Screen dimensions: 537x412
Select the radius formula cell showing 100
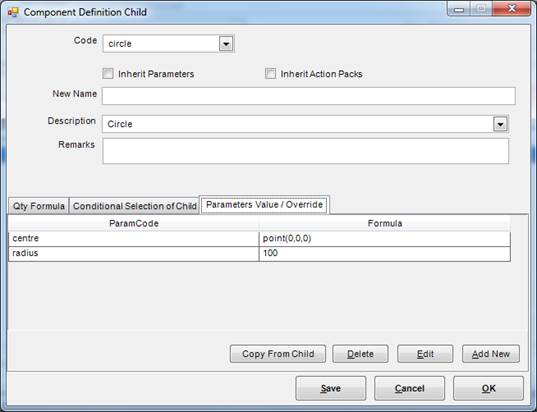pyautogui.click(x=385, y=254)
